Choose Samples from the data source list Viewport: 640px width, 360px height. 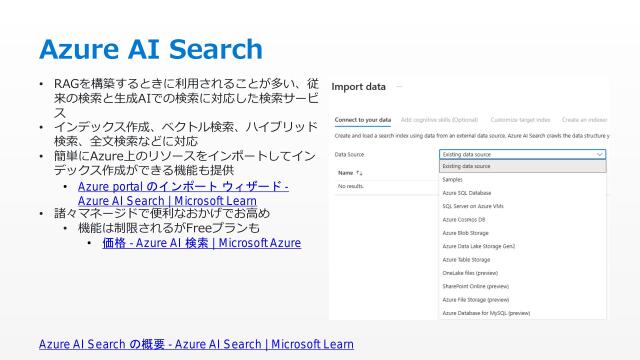452,180
